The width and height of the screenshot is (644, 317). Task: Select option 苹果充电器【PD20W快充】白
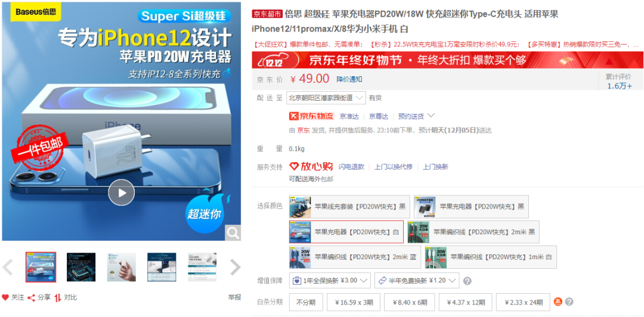point(346,232)
